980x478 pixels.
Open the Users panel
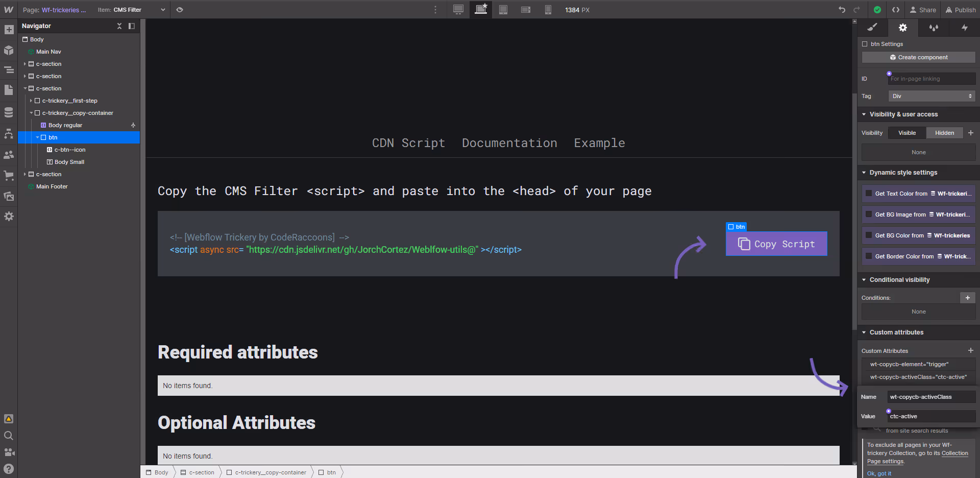9,154
